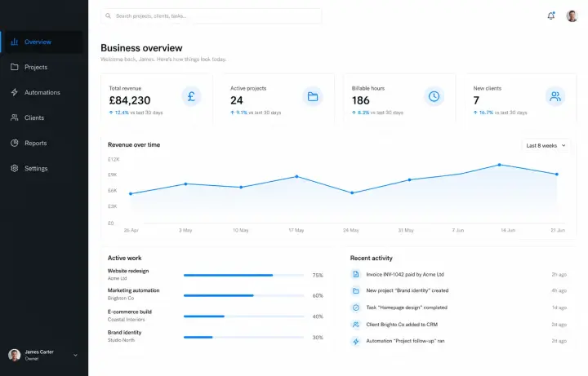Image resolution: width=588 pixels, height=376 pixels.
Task: Click the Business overview heading
Action: (141, 48)
